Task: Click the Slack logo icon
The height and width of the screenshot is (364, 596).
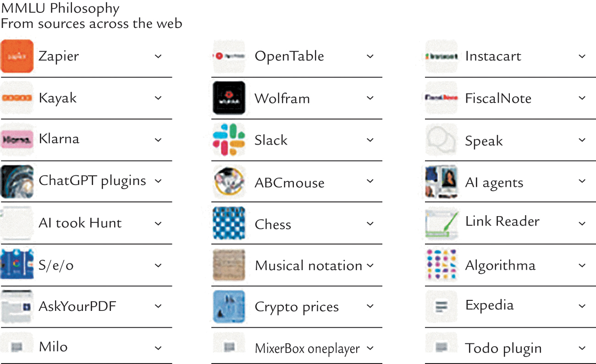Action: tap(229, 140)
